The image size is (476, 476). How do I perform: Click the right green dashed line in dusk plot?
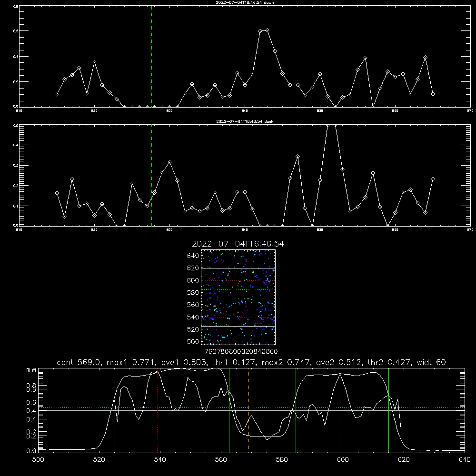pos(263,175)
